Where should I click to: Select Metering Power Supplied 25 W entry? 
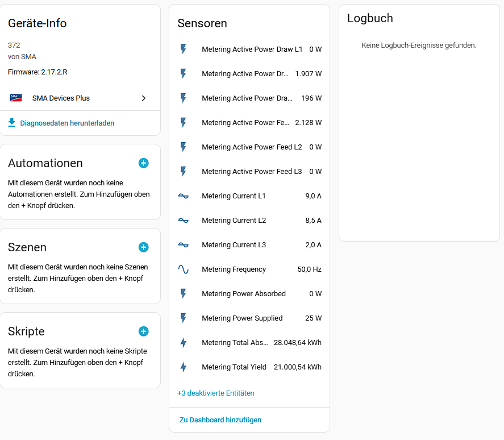click(x=242, y=318)
